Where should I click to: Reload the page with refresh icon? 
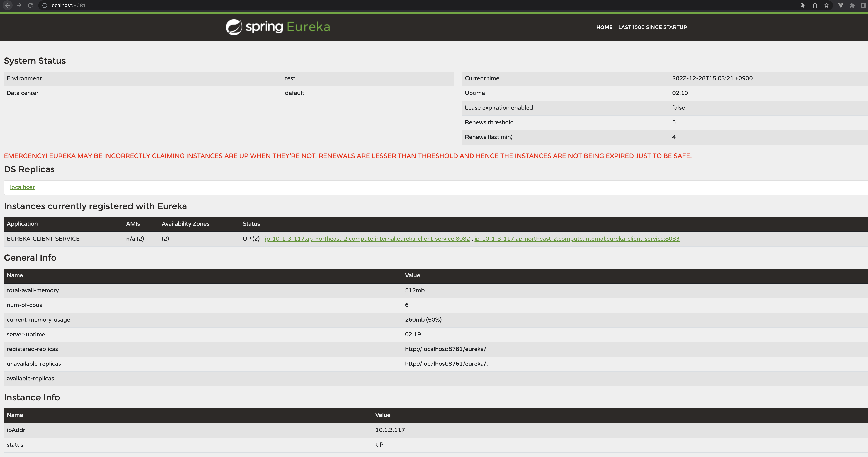click(x=30, y=5)
